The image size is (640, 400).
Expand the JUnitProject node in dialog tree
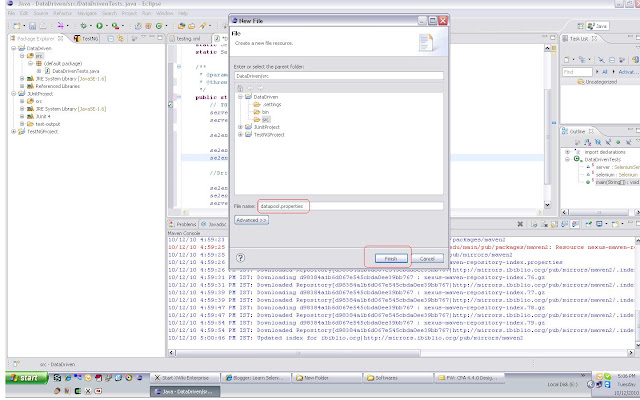click(240, 127)
